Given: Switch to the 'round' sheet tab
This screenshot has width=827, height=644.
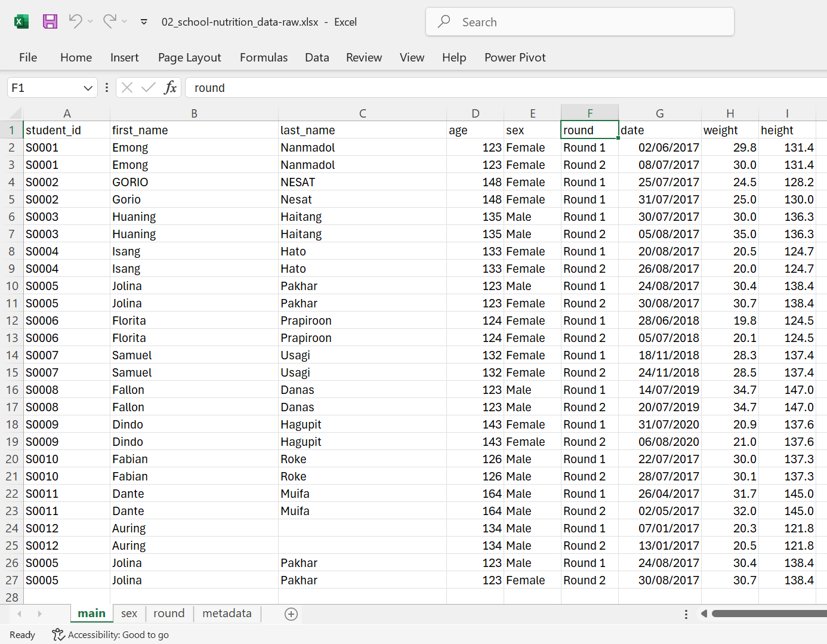Looking at the screenshot, I should [x=169, y=613].
